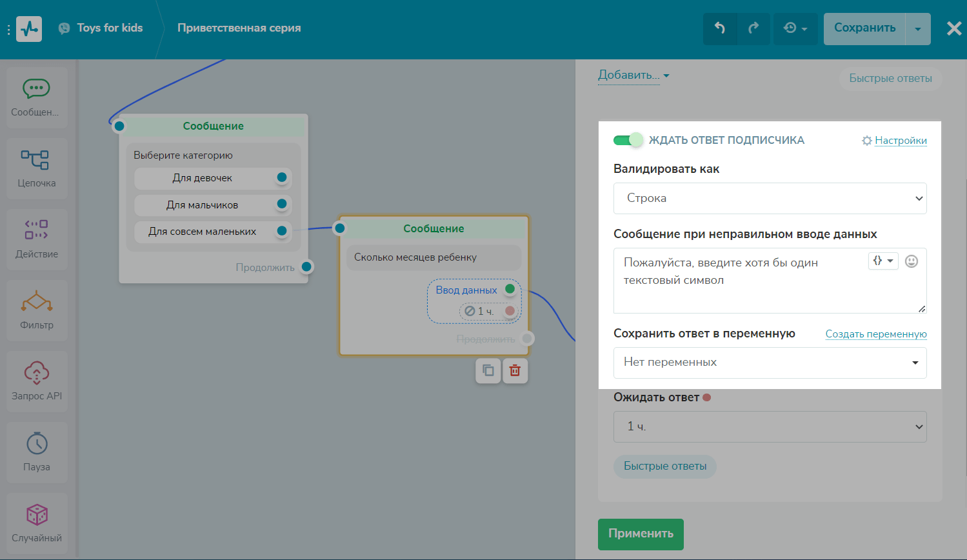The image size is (967, 560).
Task: Disable the wait for subscriber response toggle
Action: point(628,140)
